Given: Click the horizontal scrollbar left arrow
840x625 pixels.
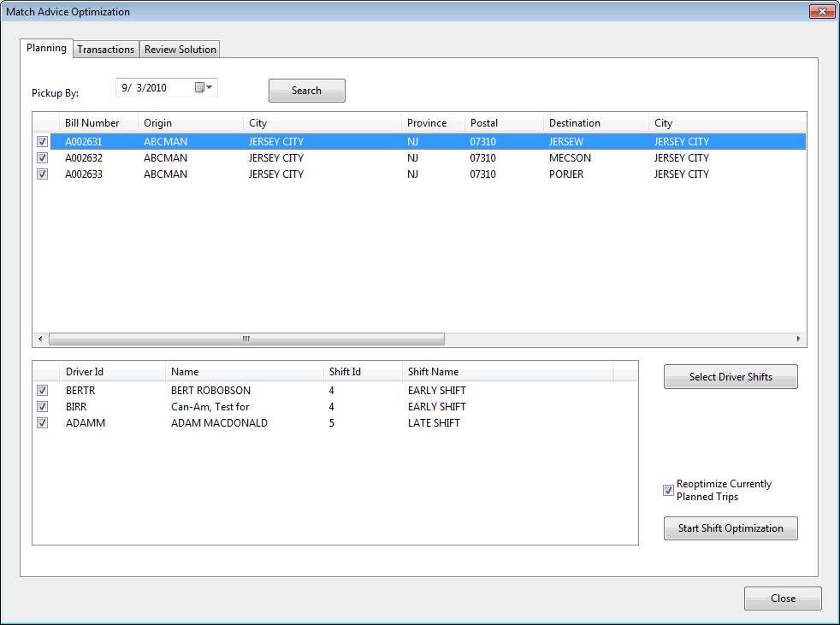Looking at the screenshot, I should click(40, 339).
